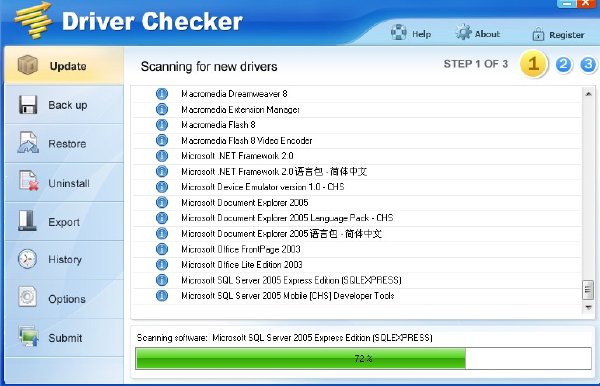Click info icon beside Microsoft Document Explorer 2005
Image resolution: width=600 pixels, height=386 pixels.
(x=162, y=202)
